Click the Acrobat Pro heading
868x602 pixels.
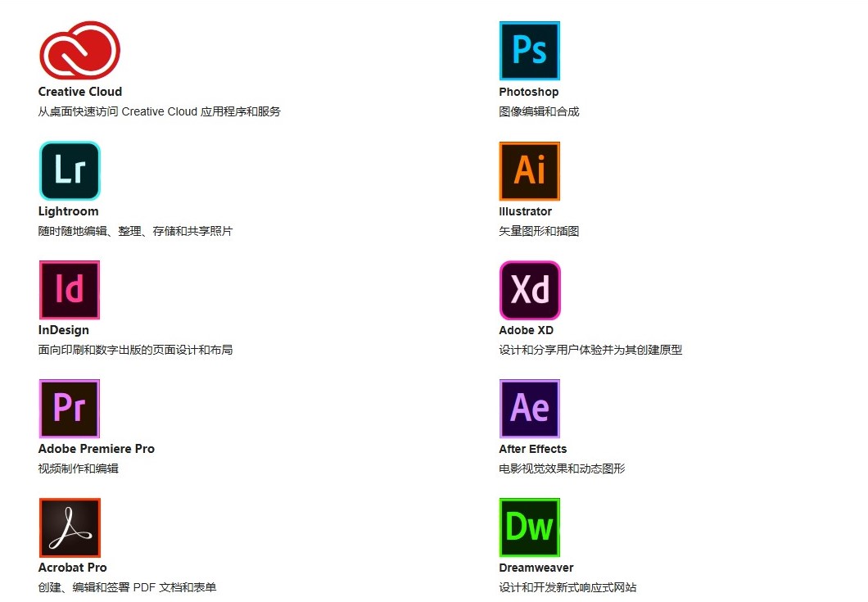(73, 568)
